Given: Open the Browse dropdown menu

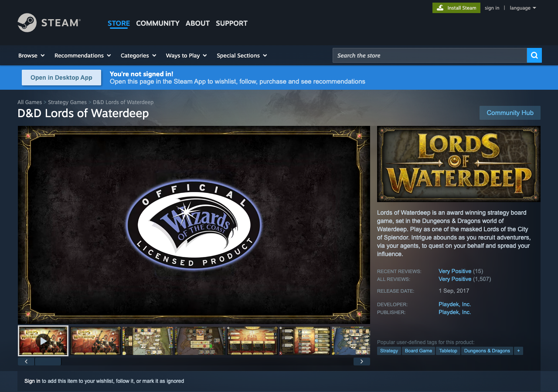Looking at the screenshot, I should pos(31,55).
